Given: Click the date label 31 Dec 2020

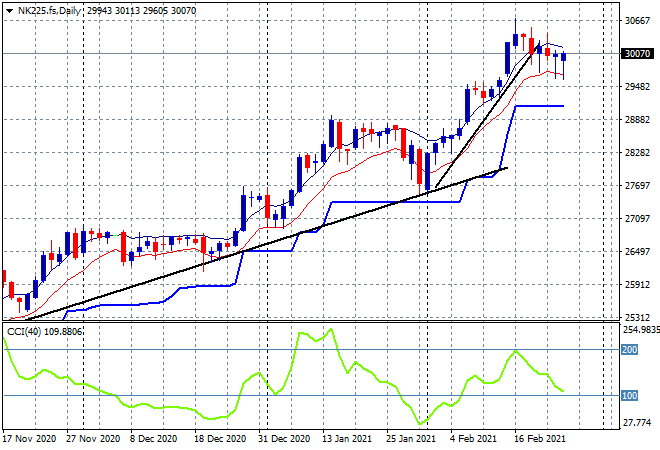Looking at the screenshot, I should coord(284,439).
